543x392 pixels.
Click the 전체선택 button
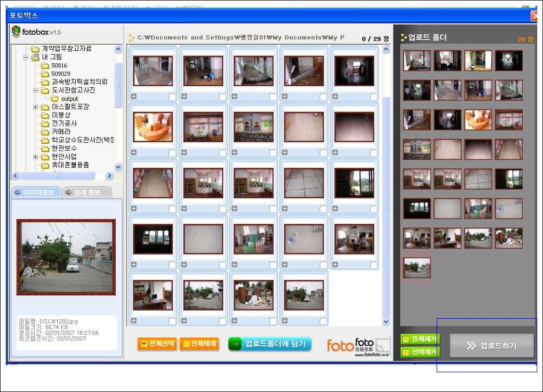(157, 344)
